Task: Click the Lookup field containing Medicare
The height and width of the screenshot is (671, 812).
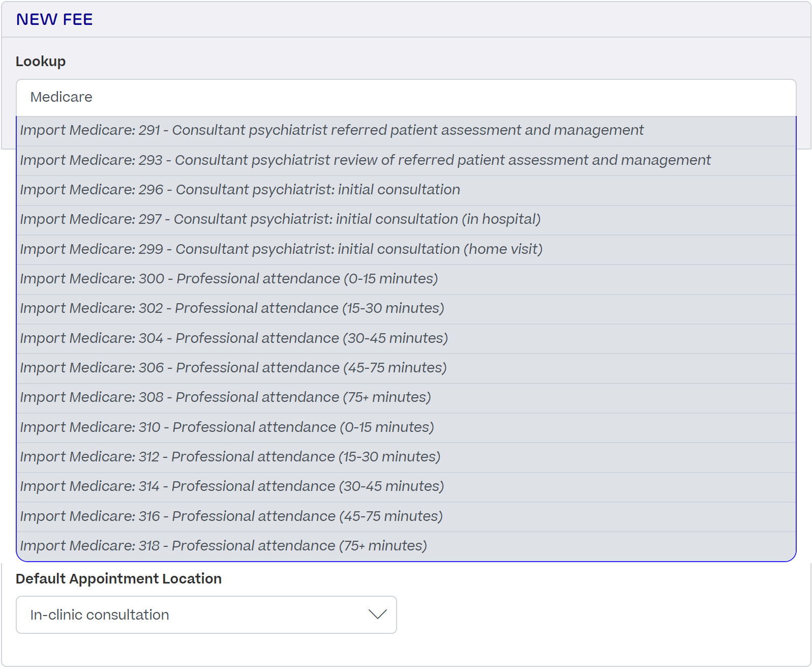Action: tap(406, 97)
